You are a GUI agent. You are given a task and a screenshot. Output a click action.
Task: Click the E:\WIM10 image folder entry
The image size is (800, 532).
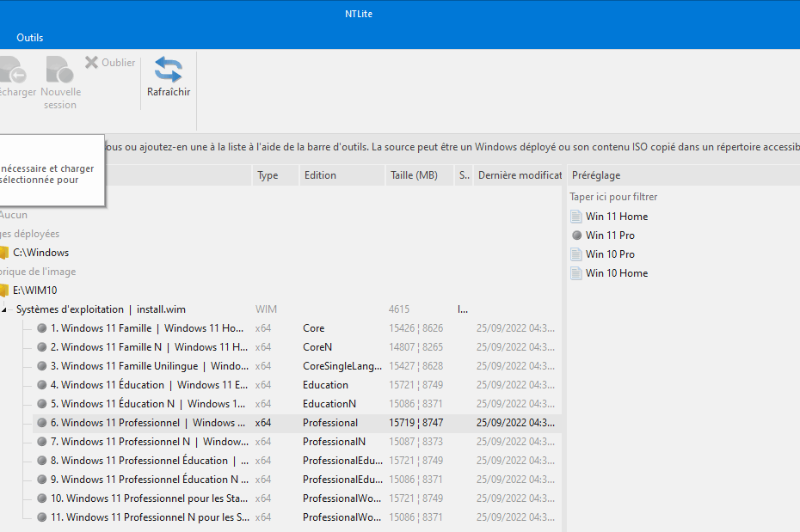coord(34,290)
